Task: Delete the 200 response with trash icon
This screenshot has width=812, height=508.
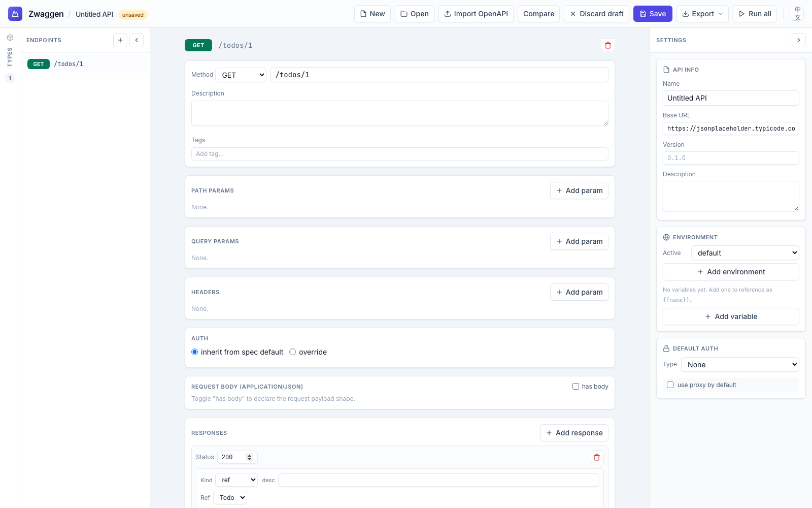Action: (596, 457)
